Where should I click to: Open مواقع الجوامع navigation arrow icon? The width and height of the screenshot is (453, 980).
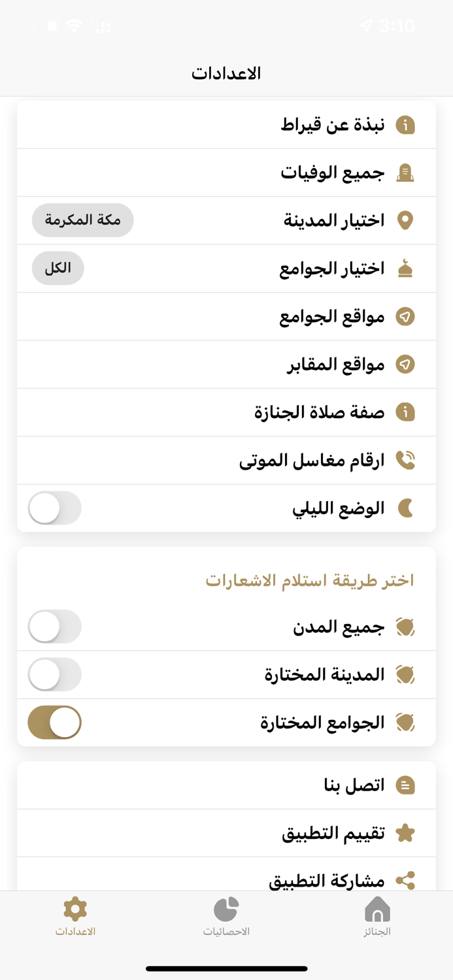[405, 316]
